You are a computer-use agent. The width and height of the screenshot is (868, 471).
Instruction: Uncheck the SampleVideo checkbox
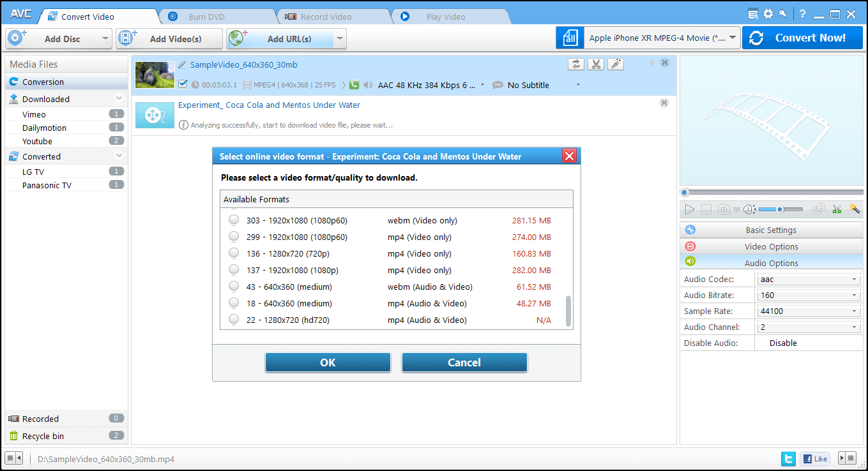click(x=183, y=84)
